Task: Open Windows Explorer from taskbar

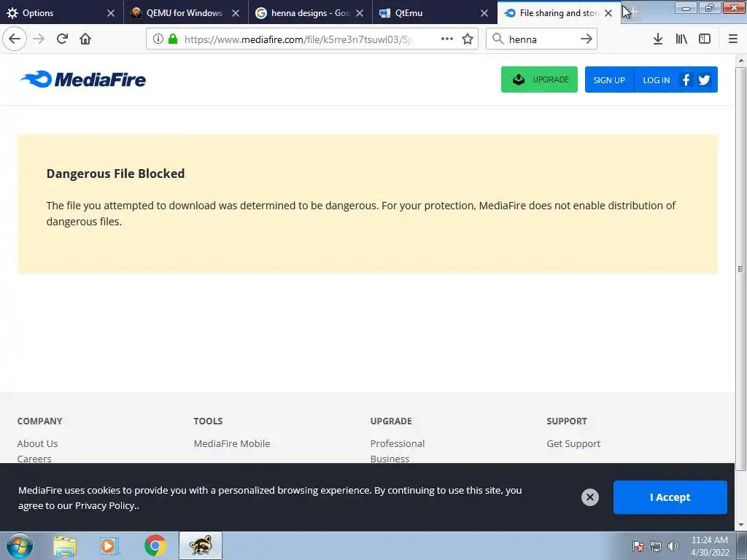Action: (x=65, y=545)
